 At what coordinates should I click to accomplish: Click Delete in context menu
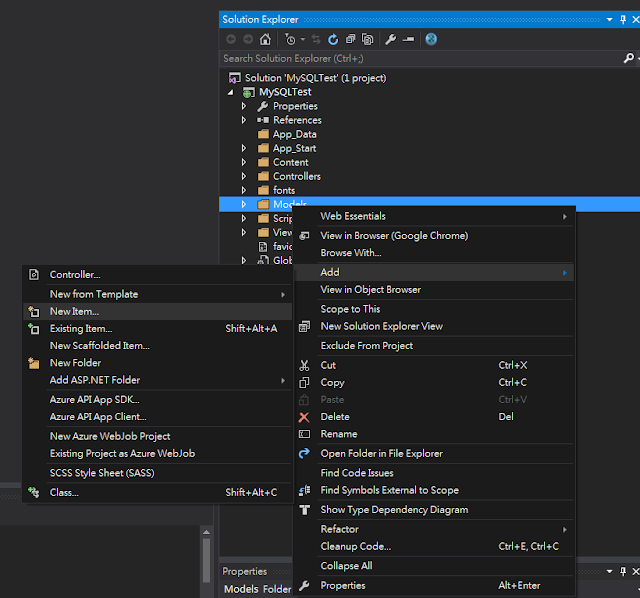point(433,417)
